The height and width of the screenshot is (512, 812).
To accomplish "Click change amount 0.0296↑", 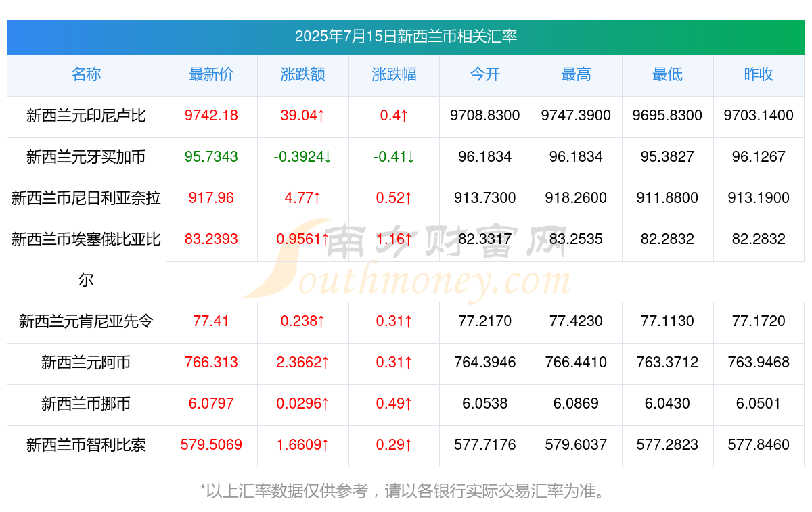I will pyautogui.click(x=302, y=404).
